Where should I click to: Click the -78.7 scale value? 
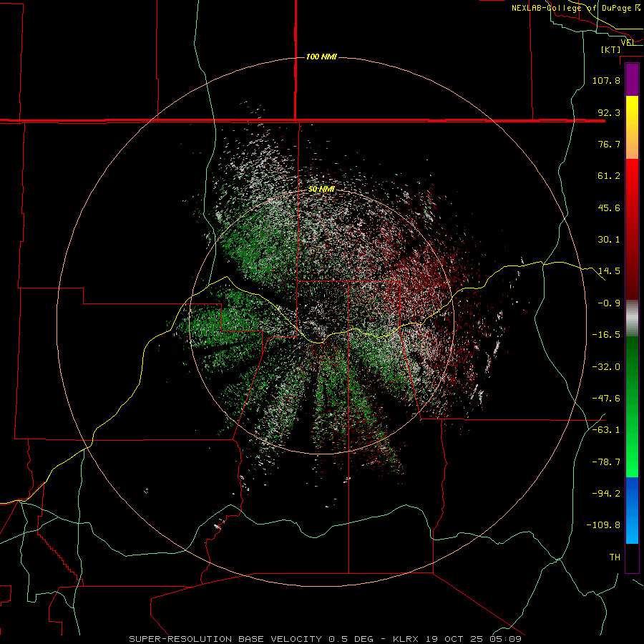[606, 462]
